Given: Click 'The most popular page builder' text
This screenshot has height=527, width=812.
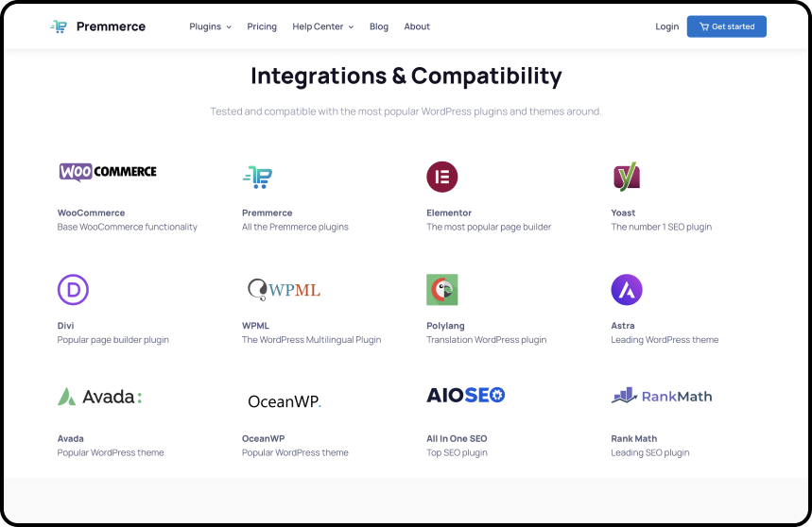Looking at the screenshot, I should [489, 227].
